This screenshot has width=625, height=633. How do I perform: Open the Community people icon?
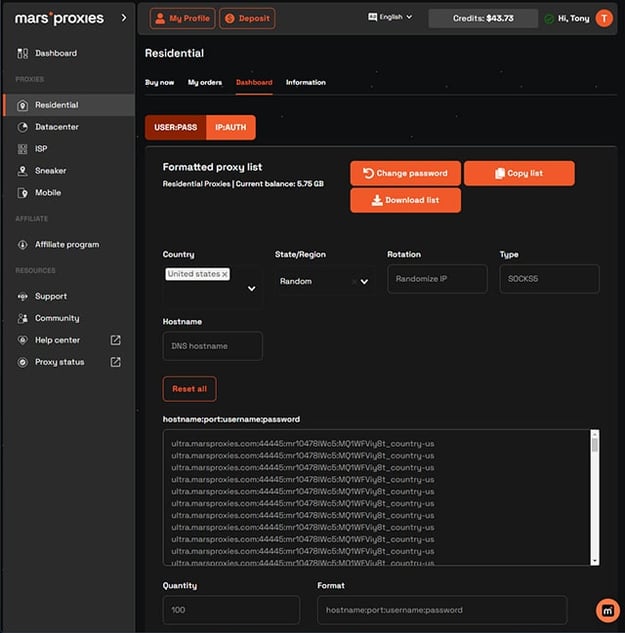tap(23, 318)
